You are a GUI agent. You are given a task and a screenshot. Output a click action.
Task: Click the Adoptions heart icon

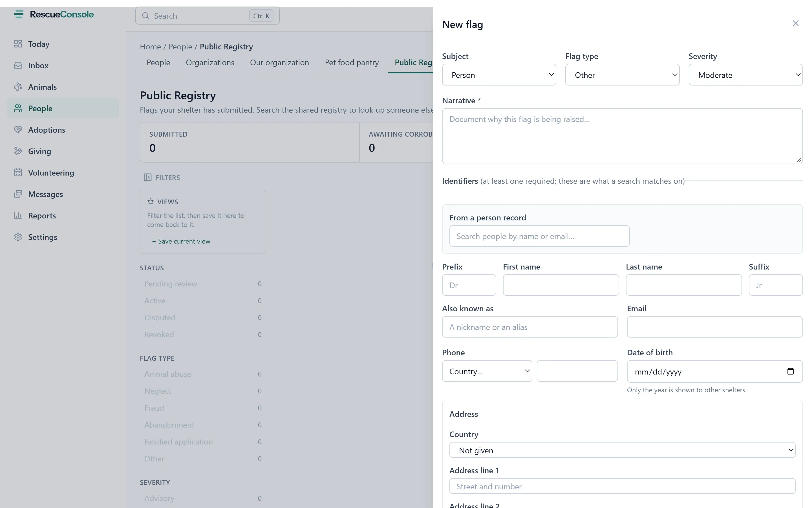tap(18, 130)
